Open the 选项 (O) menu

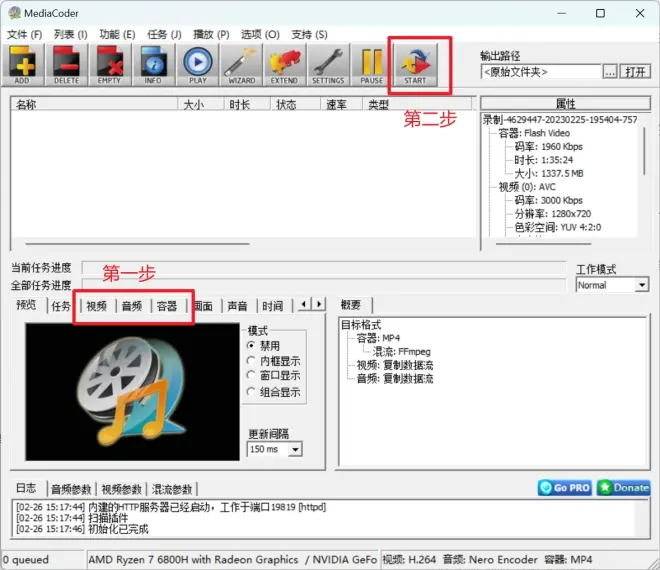coord(260,35)
